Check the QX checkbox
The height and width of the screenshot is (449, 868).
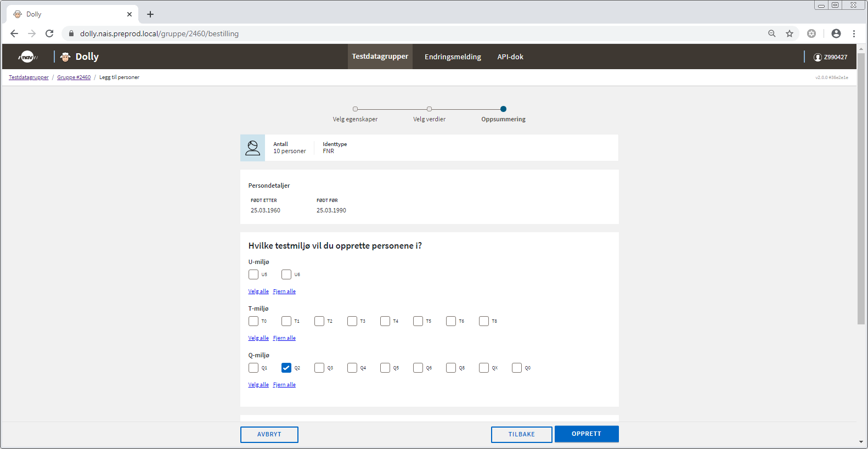coord(484,368)
